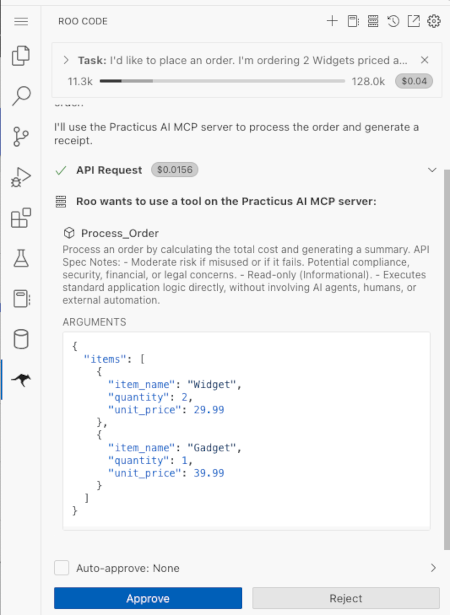Click the API Request label
This screenshot has width=450, height=615.
point(109,170)
